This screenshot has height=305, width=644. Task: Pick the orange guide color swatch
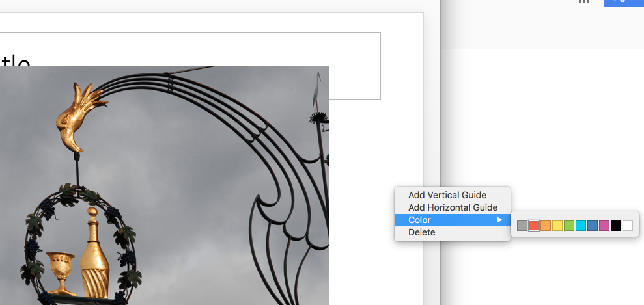click(x=546, y=226)
